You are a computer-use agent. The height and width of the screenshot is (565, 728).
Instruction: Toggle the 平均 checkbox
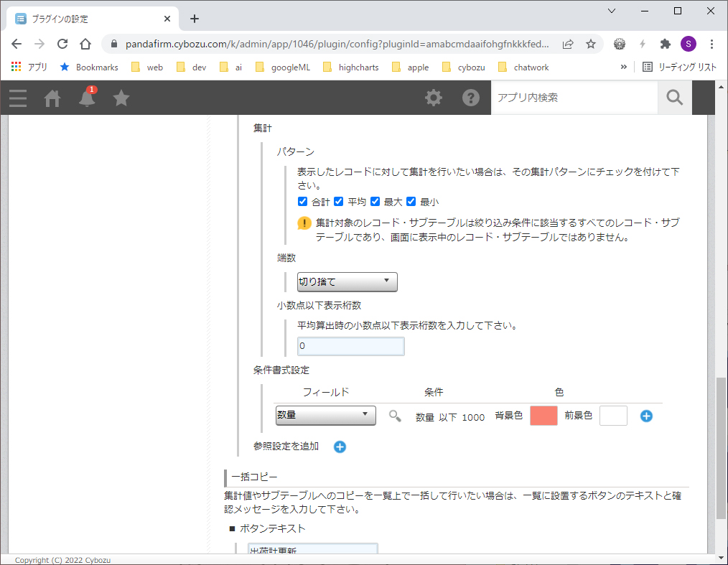[339, 202]
